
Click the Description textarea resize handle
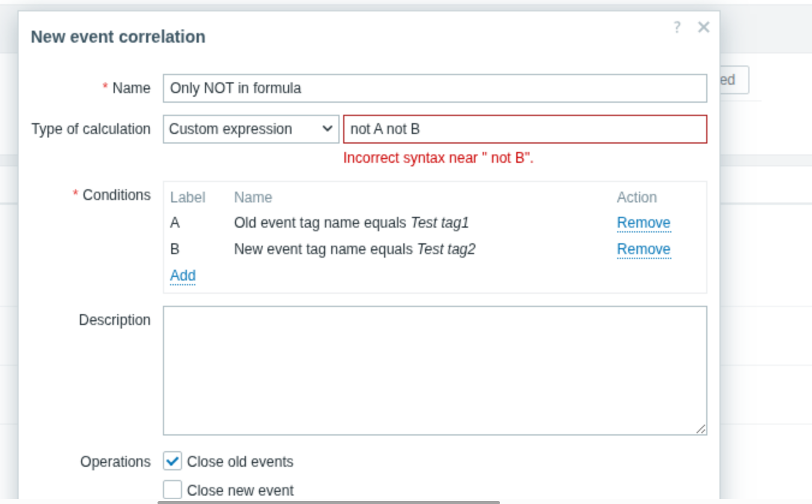(x=701, y=429)
